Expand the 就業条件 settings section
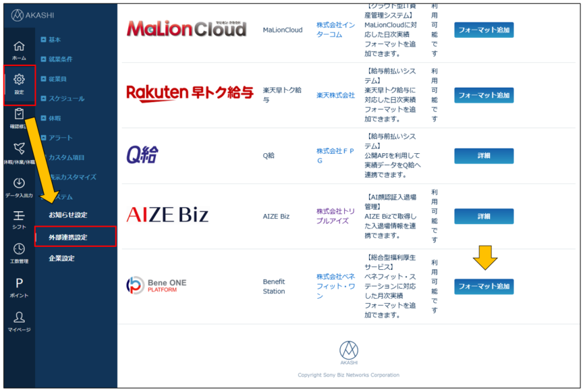The width and height of the screenshot is (587, 392). (57, 59)
